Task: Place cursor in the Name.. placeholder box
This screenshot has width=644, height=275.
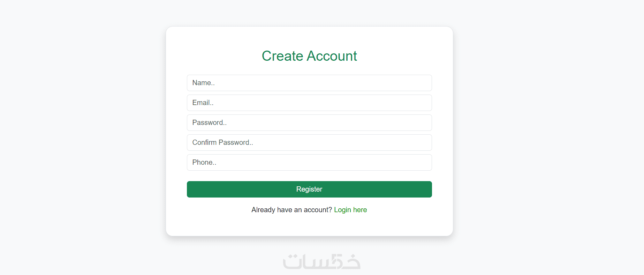Action: click(309, 83)
